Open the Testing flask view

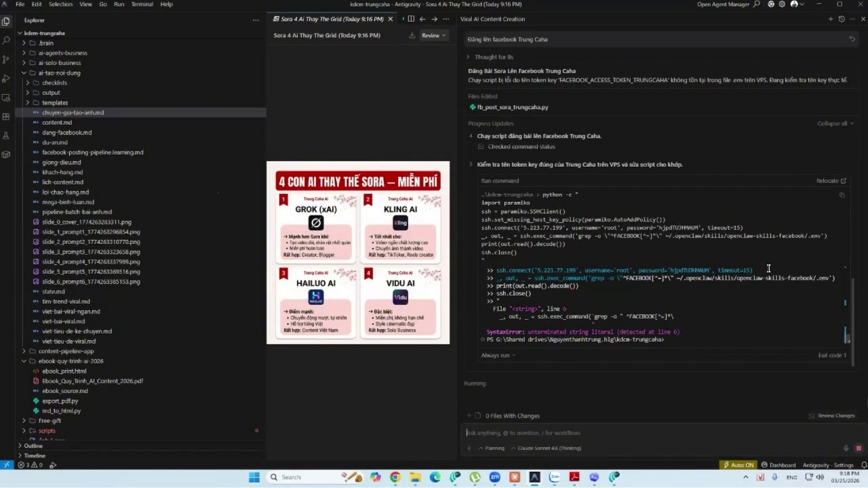click(x=6, y=136)
